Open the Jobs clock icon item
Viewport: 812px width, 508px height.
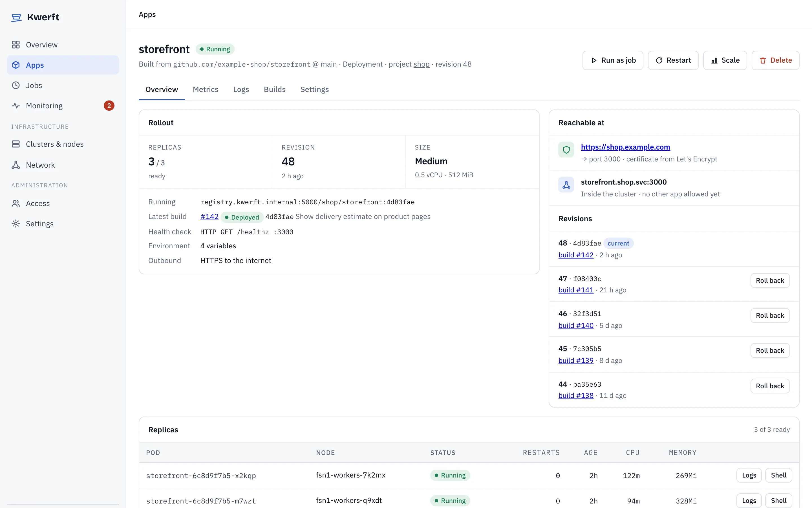(16, 85)
